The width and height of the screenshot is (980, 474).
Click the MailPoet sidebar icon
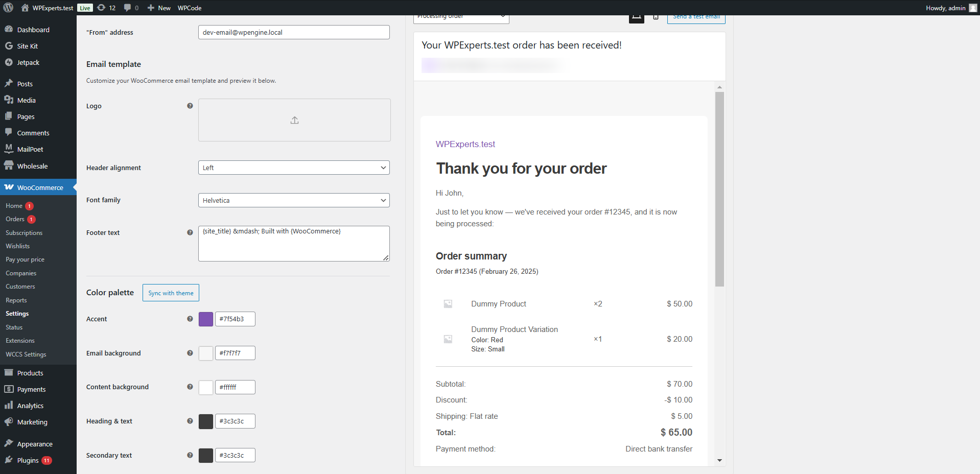pos(9,149)
